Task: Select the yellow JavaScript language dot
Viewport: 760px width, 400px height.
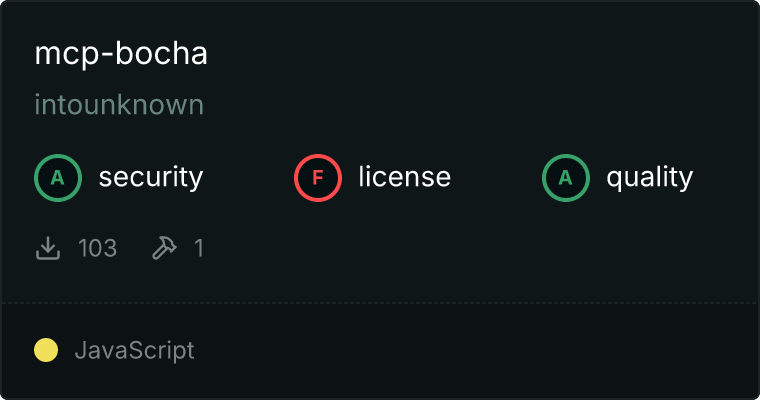Action: pos(46,350)
